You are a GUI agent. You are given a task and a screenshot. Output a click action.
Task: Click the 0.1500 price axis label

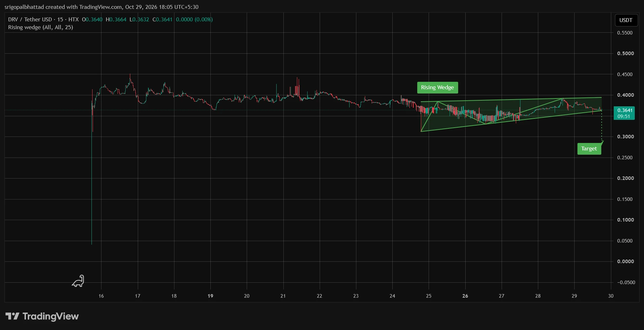pos(625,199)
